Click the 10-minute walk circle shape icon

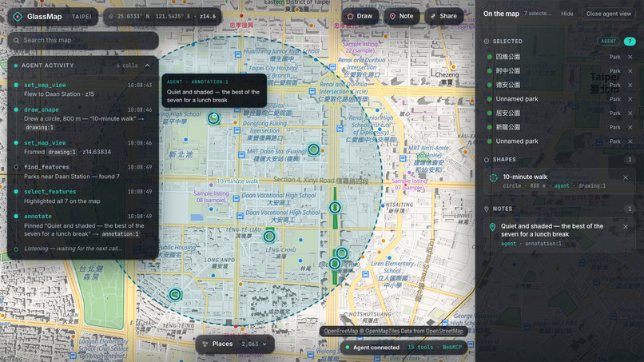click(493, 178)
